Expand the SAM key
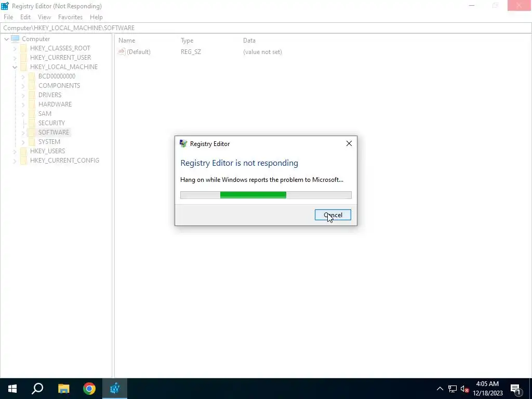532x399 pixels. click(23, 114)
